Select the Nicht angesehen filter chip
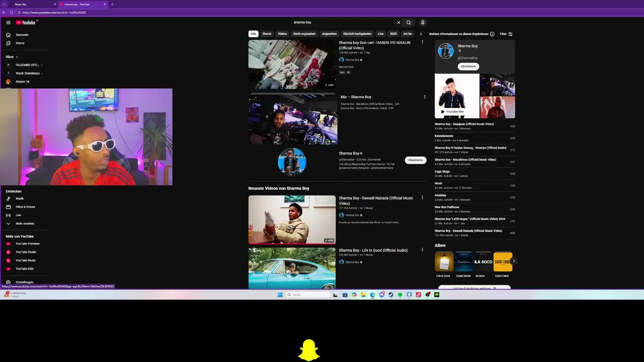The width and height of the screenshot is (644, 362). [304, 34]
